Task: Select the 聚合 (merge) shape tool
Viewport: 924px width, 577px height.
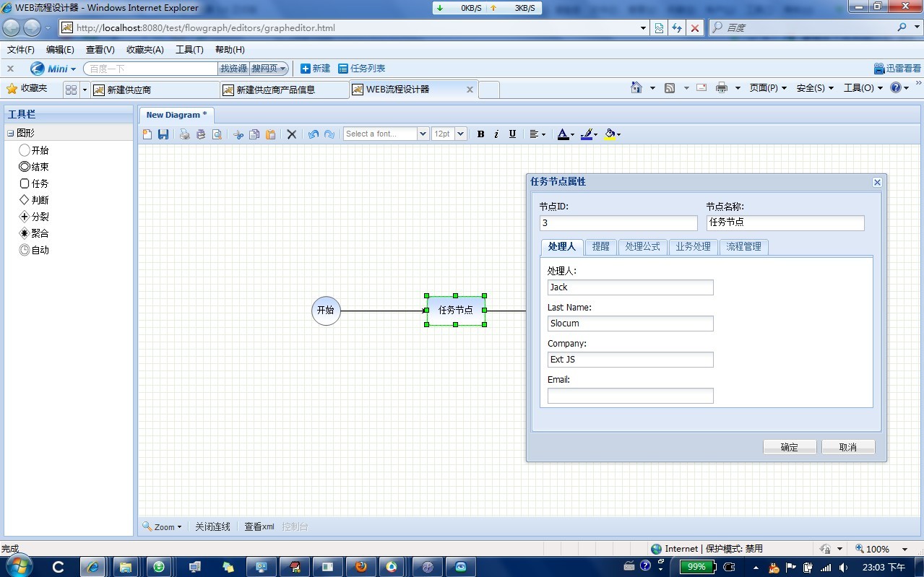Action: point(34,233)
